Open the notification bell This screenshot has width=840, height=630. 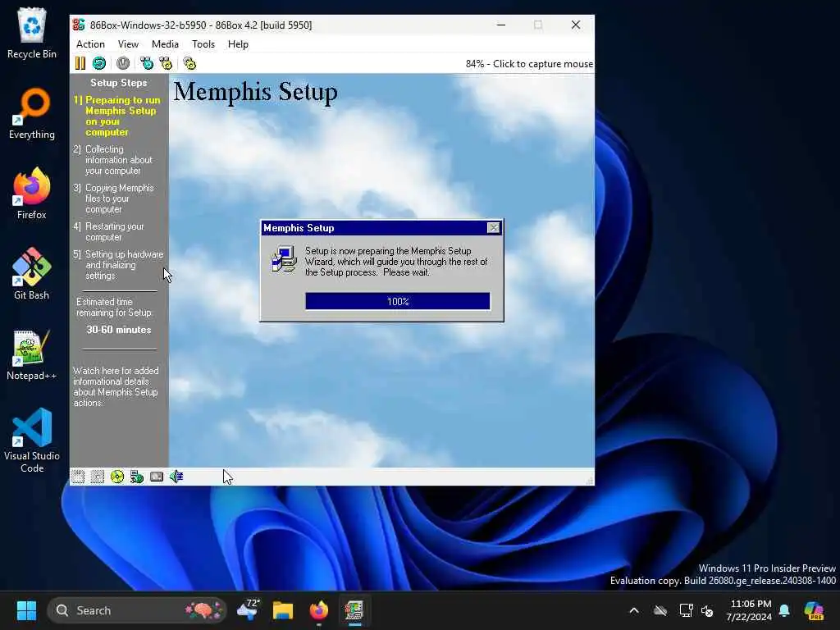click(x=784, y=610)
